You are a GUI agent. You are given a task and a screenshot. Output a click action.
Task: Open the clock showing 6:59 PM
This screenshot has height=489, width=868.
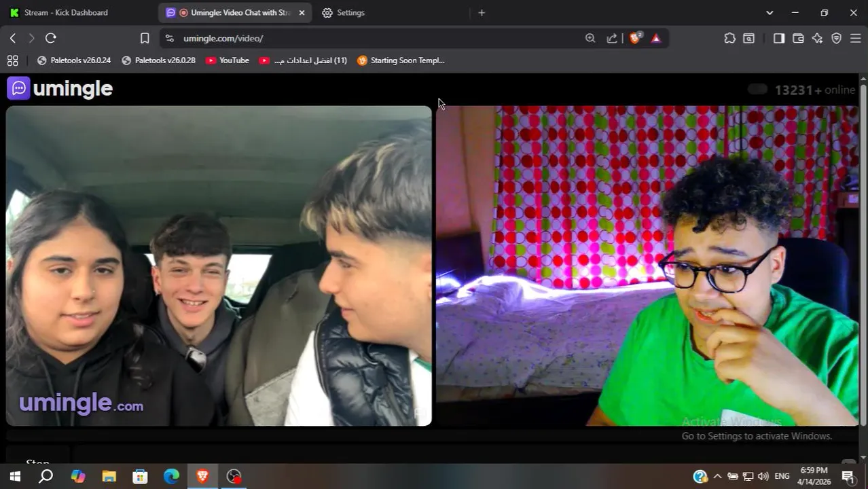click(814, 476)
